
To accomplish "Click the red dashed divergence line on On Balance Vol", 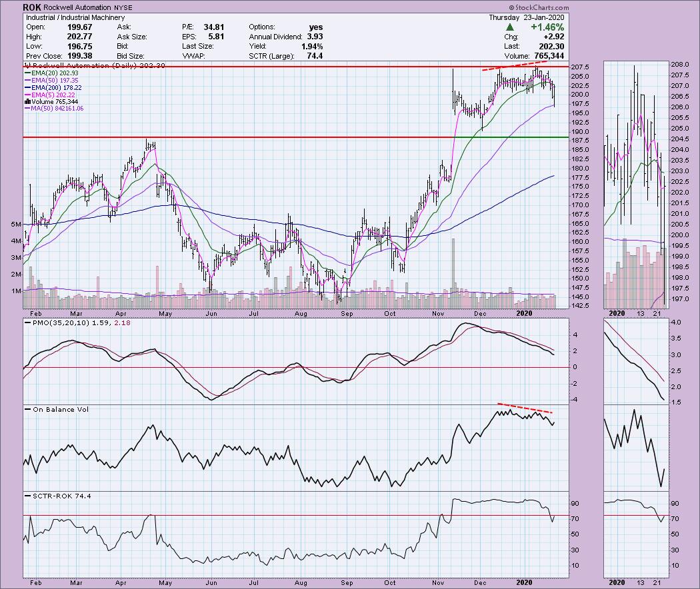I will pyautogui.click(x=525, y=408).
